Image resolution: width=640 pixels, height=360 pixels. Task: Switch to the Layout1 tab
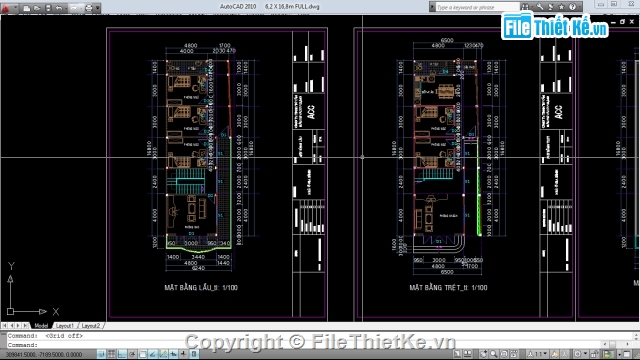point(64,326)
